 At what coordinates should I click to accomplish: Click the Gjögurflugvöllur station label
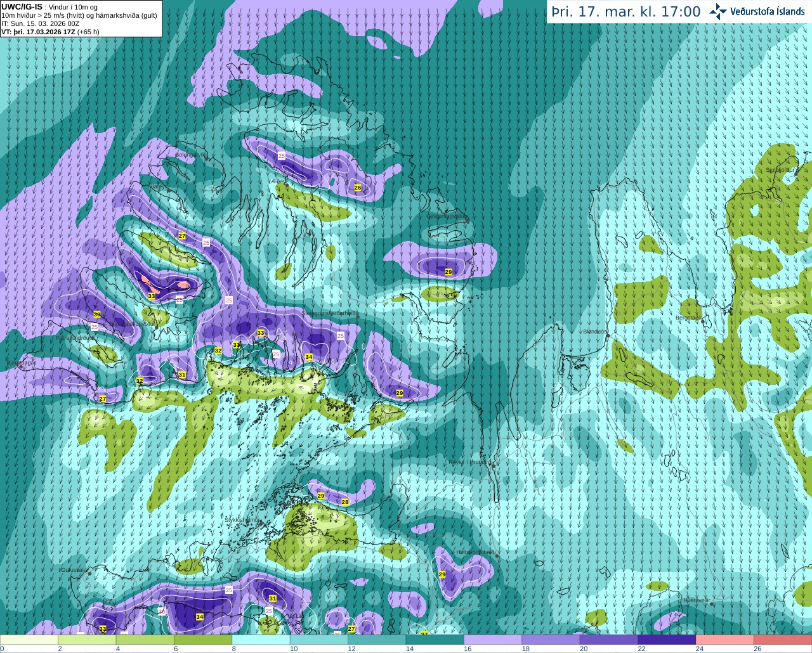pos(447,216)
